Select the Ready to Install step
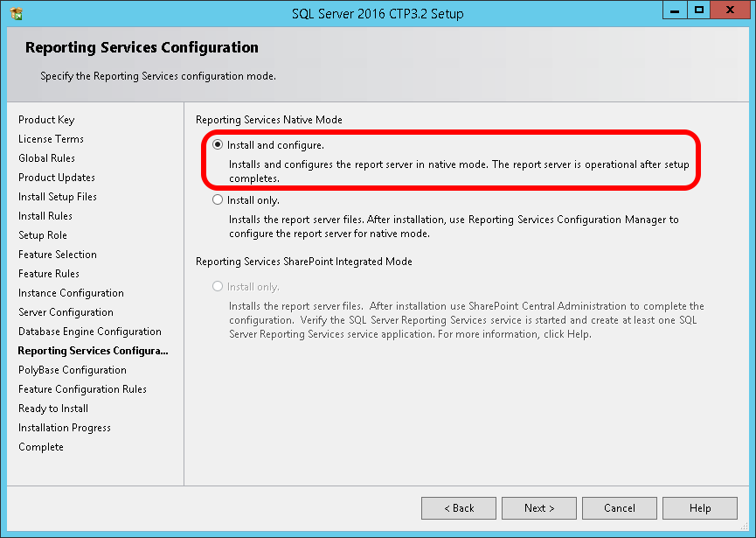This screenshot has width=756, height=538. coord(53,409)
